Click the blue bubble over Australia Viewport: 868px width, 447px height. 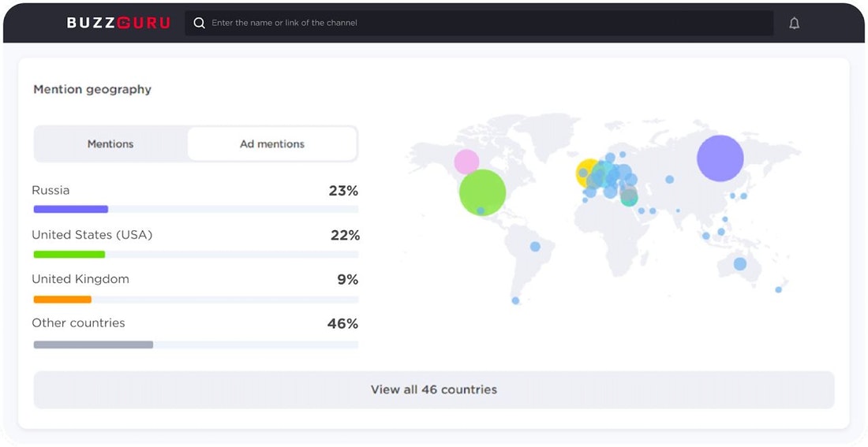point(740,264)
